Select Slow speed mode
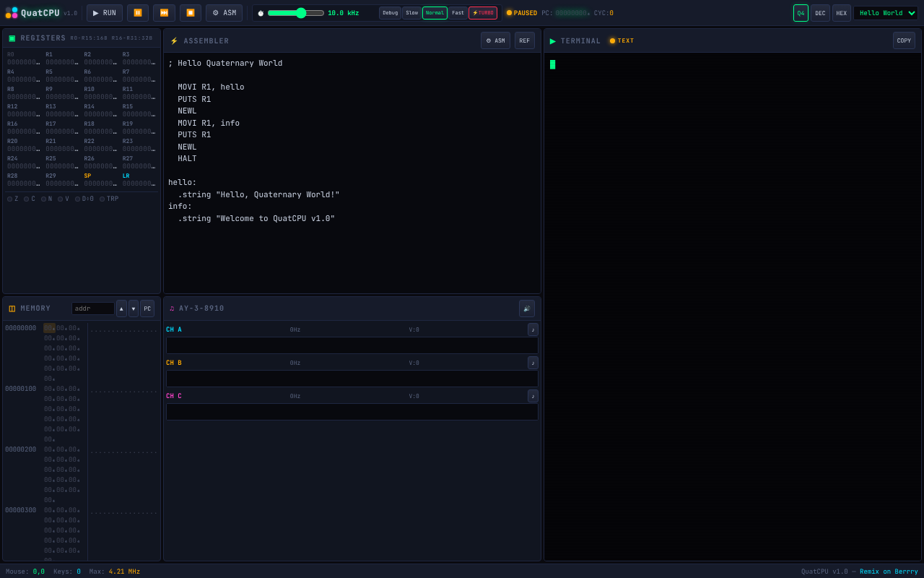The image size is (924, 578). [x=411, y=13]
